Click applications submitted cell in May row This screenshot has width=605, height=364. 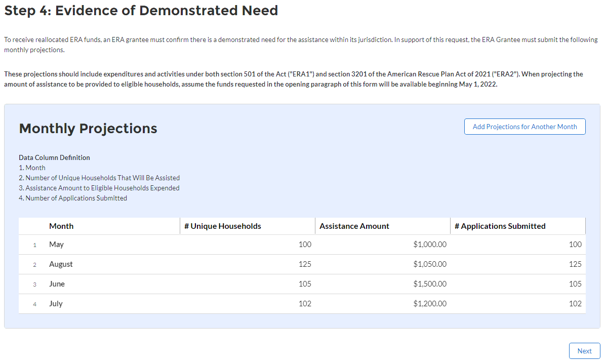pyautogui.click(x=575, y=245)
